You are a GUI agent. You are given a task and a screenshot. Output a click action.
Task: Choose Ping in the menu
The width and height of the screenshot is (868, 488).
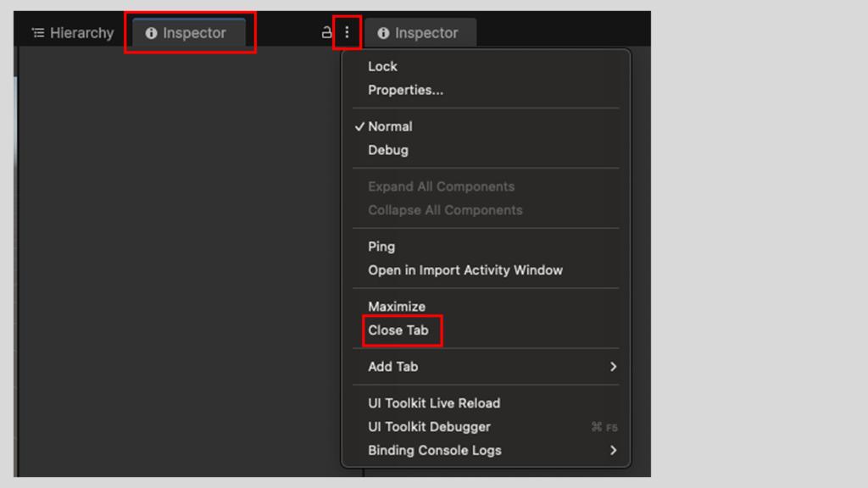[381, 247]
